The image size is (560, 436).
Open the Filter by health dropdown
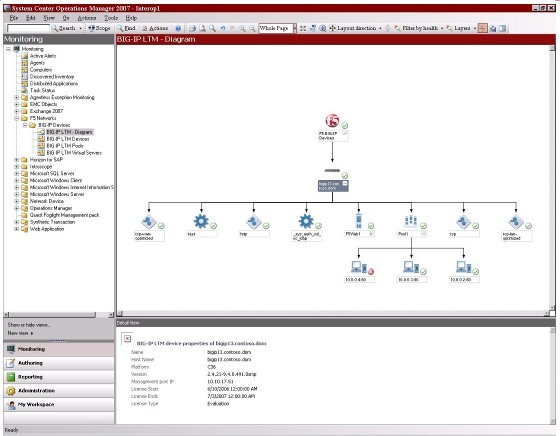pyautogui.click(x=442, y=29)
